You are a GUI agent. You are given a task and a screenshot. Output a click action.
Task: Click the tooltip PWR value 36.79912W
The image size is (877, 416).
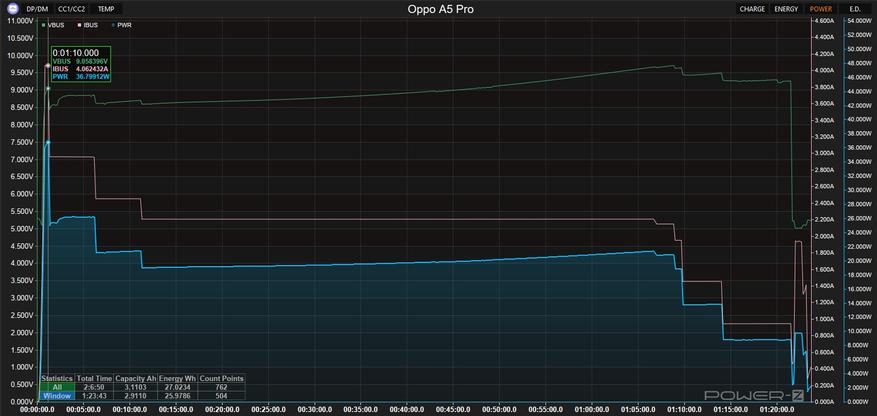[92, 76]
